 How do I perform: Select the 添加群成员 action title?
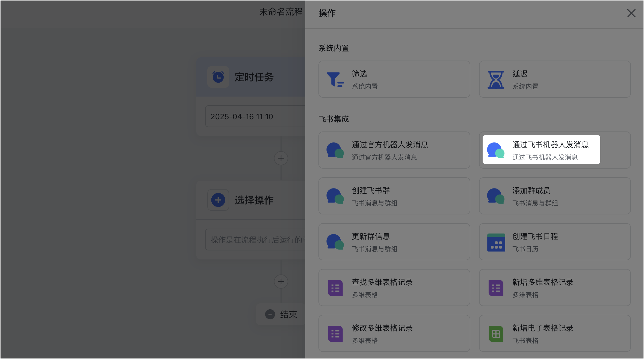[x=531, y=190]
